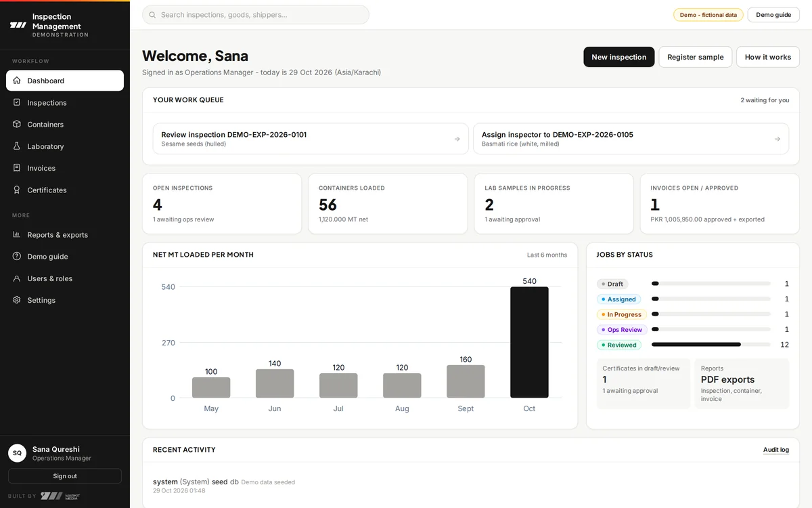Screen dimensions: 812x508
Task: Click the Invoices Open / Approved card
Action: coord(720,204)
